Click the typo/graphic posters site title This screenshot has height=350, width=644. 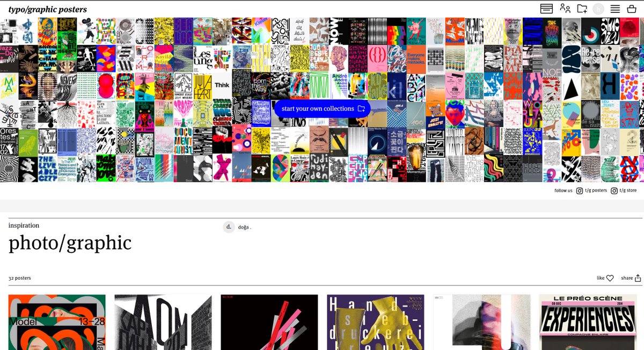pyautogui.click(x=48, y=9)
